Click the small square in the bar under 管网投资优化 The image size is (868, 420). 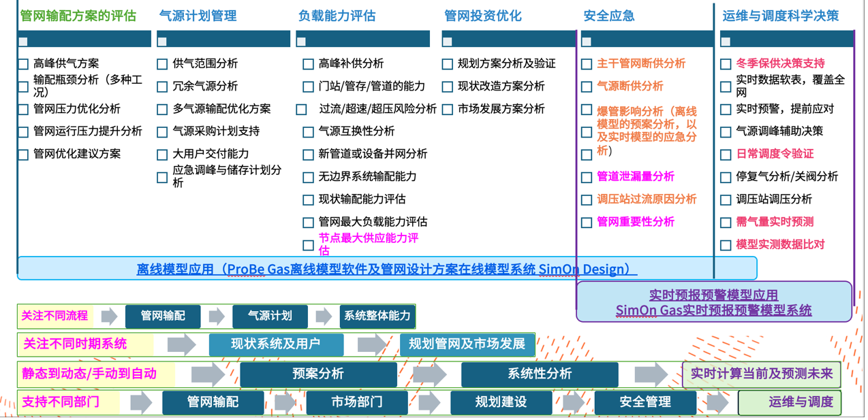tap(447, 42)
